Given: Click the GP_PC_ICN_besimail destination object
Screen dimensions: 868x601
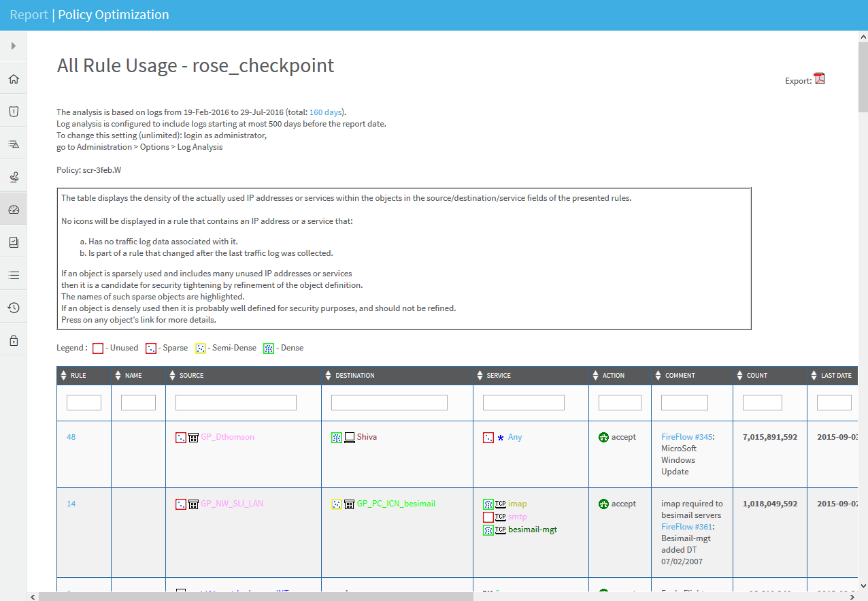Looking at the screenshot, I should click(x=396, y=504).
